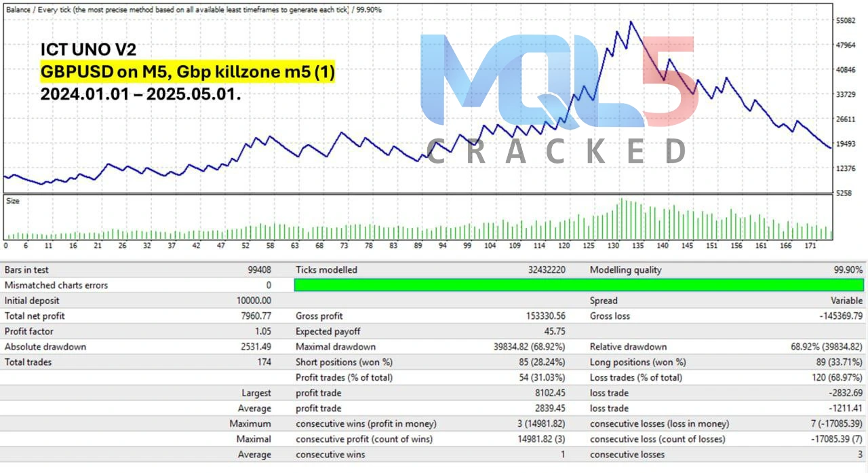The height and width of the screenshot is (473, 868).
Task: Click the 'Initial deposit' label
Action: (x=32, y=301)
